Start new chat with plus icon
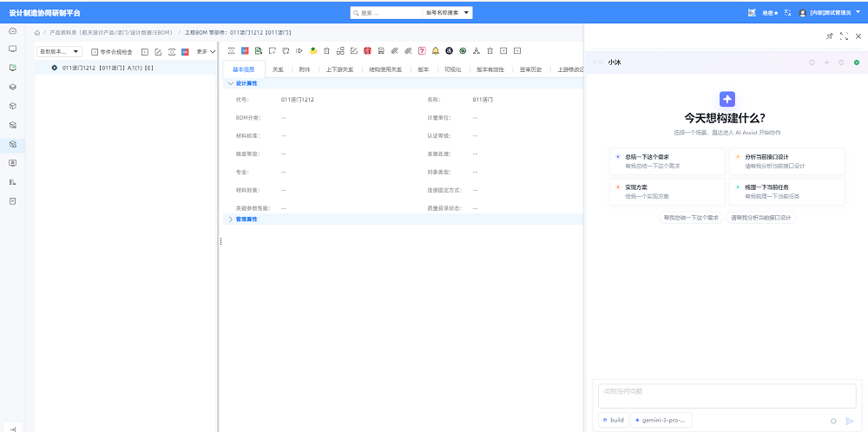The height and width of the screenshot is (432, 868). point(826,62)
